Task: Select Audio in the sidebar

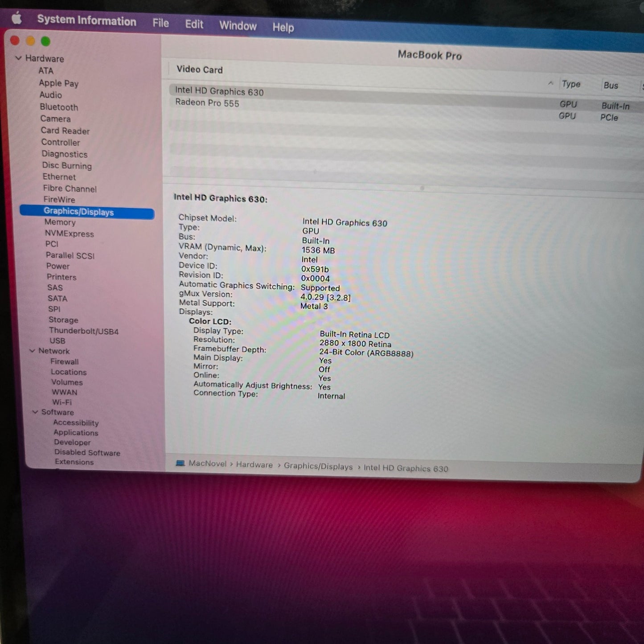Action: (51, 95)
